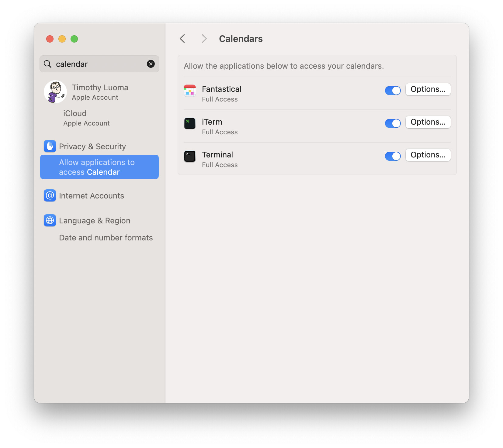Click the Fantastical name label
This screenshot has width=503, height=448.
(222, 89)
